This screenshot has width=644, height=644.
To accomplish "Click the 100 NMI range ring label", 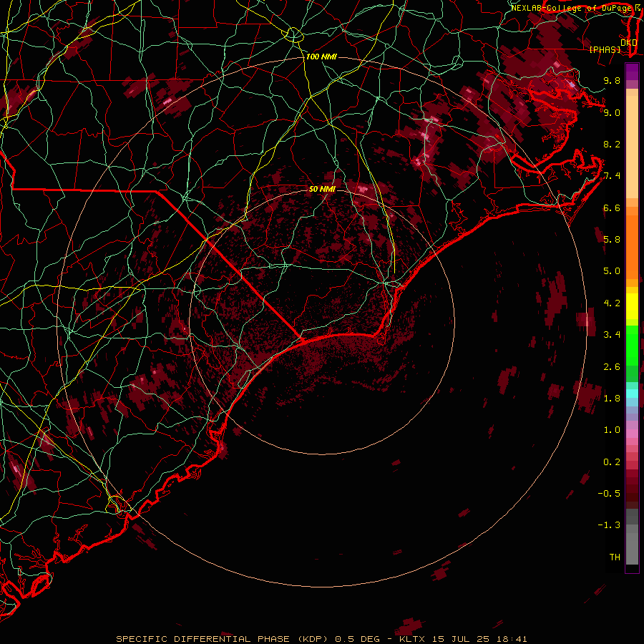I will (x=321, y=57).
